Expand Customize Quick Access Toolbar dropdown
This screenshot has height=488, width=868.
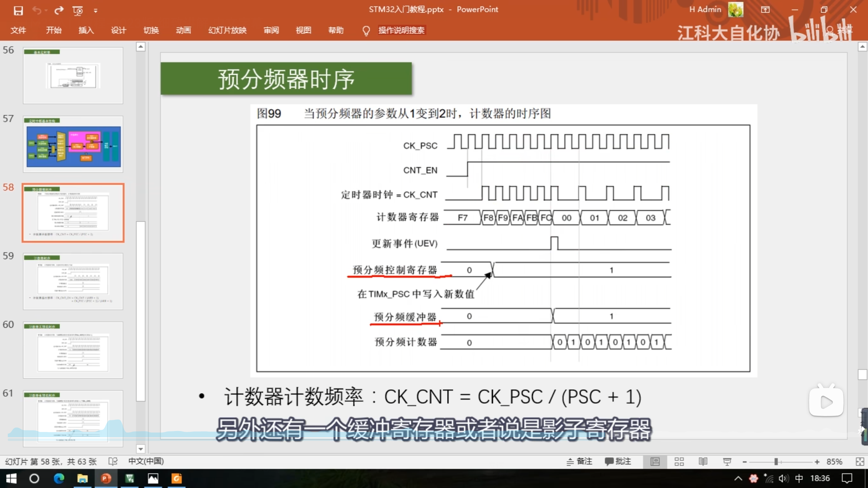[x=96, y=11]
